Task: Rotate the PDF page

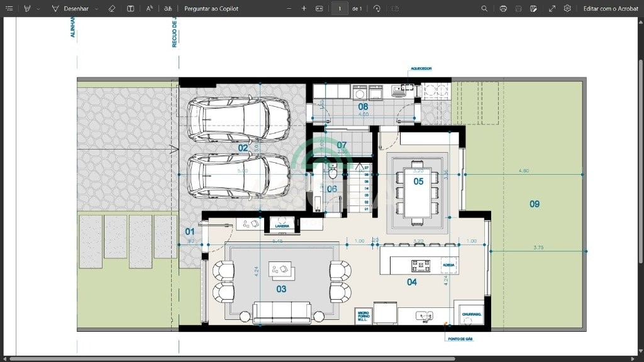Action: 377,9
